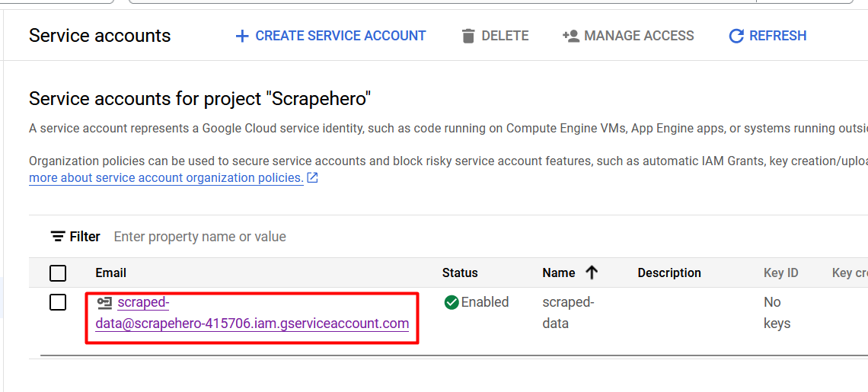
Task: Click the DELETE button label
Action: pos(505,36)
